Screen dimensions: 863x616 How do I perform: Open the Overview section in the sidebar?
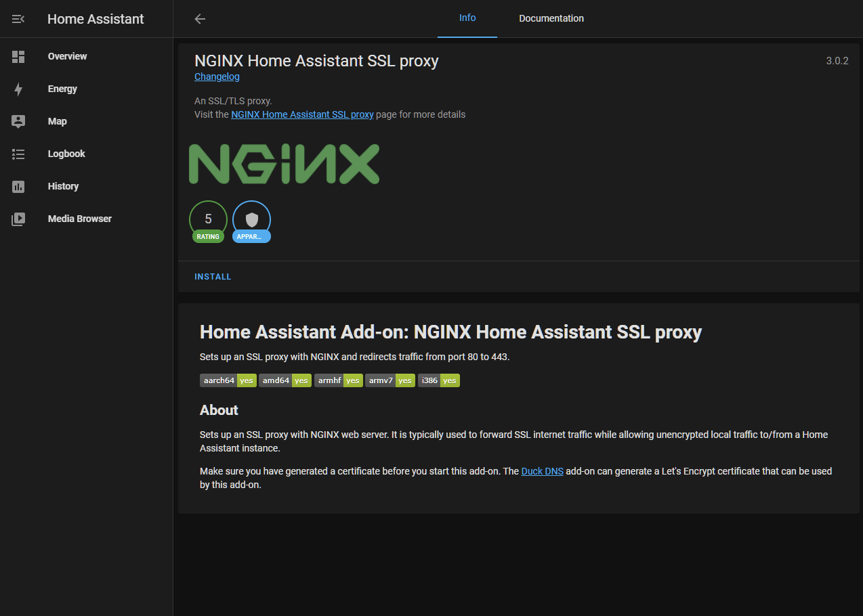(x=67, y=56)
